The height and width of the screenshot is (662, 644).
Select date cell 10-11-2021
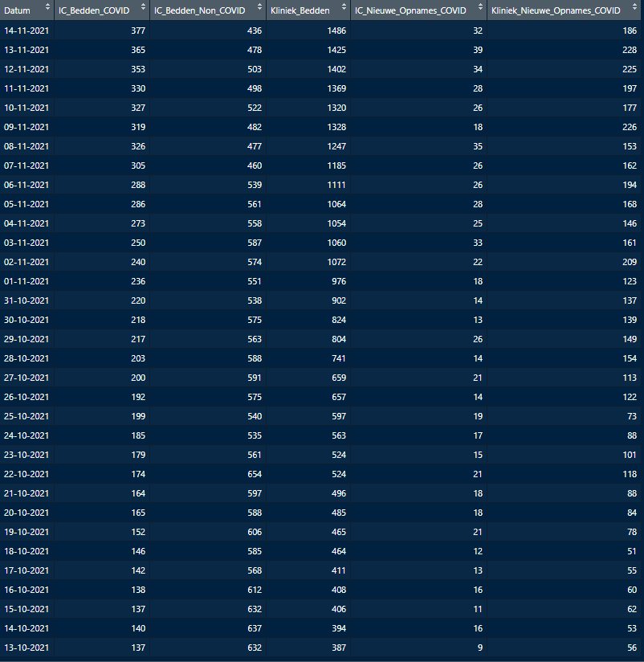pos(26,108)
